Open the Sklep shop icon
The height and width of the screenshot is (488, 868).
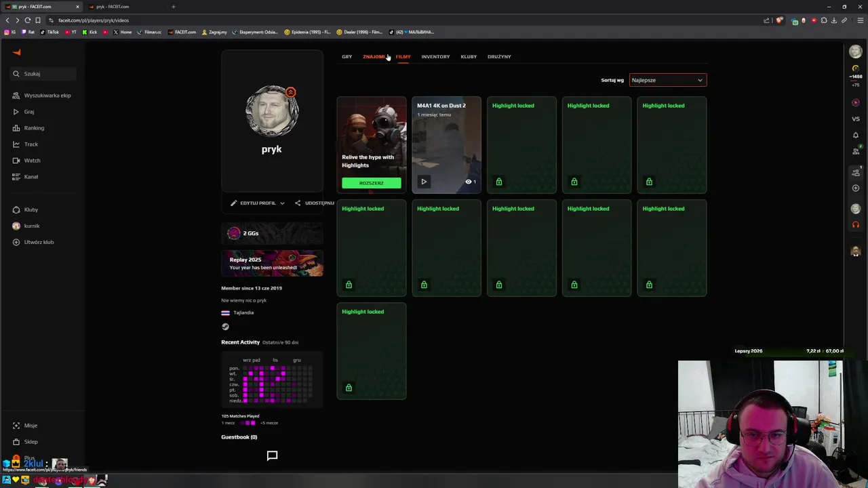(16, 442)
